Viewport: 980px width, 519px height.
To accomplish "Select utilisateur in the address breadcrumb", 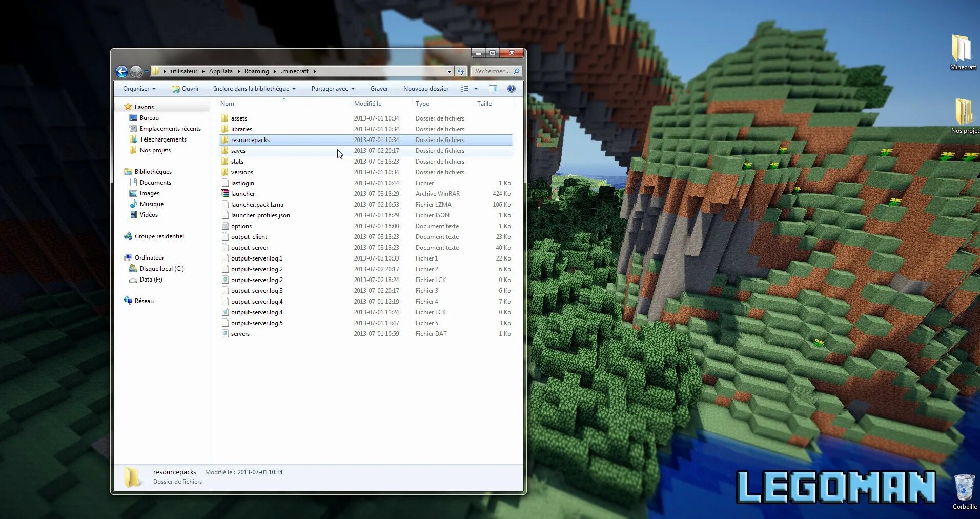I will click(184, 71).
